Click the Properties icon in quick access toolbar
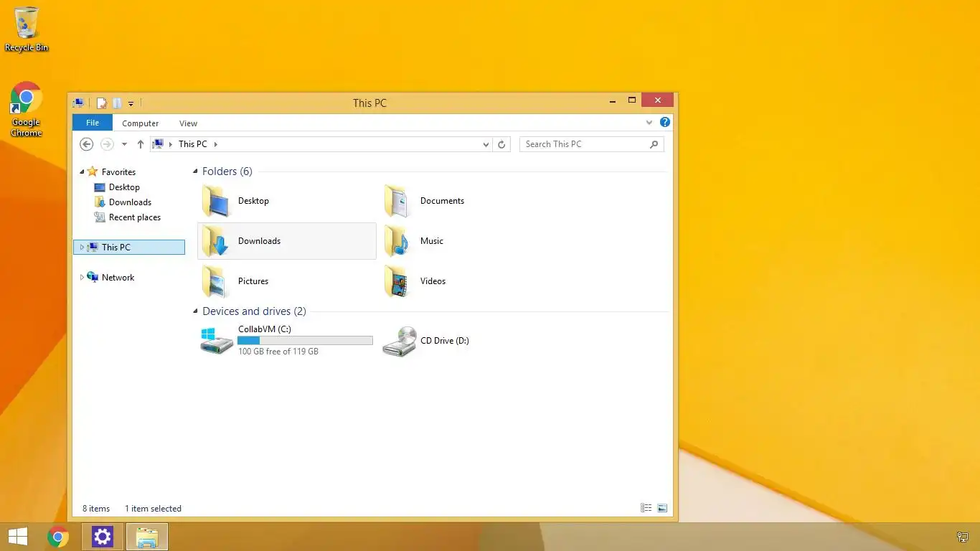The width and height of the screenshot is (980, 551). click(102, 103)
